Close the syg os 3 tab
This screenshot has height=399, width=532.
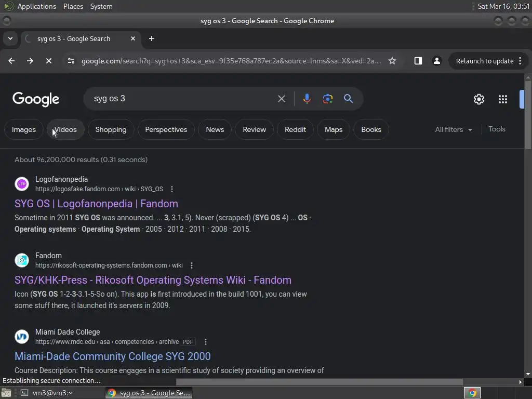click(133, 38)
